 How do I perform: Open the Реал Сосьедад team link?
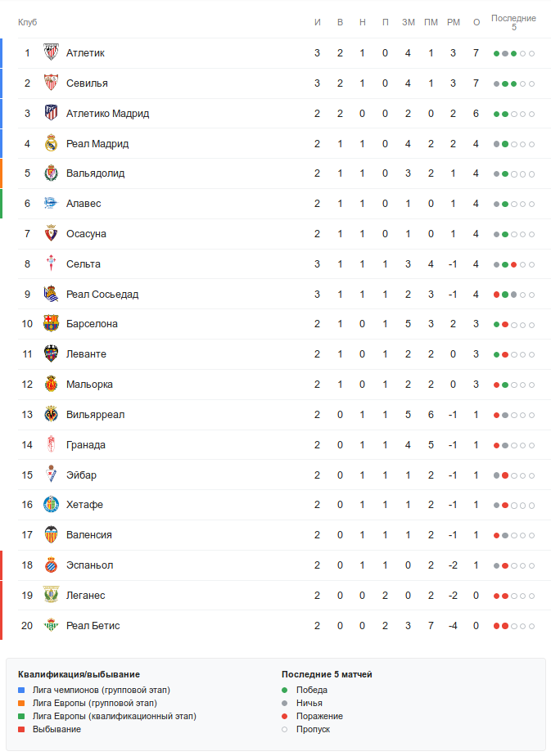coord(102,295)
